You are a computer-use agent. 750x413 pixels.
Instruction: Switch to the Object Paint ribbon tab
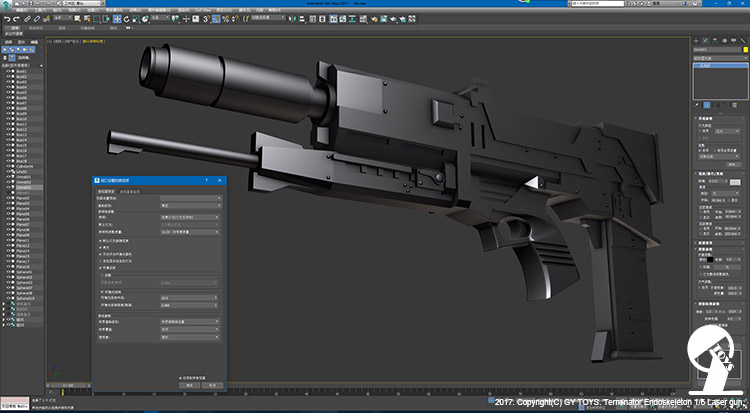tap(87, 28)
